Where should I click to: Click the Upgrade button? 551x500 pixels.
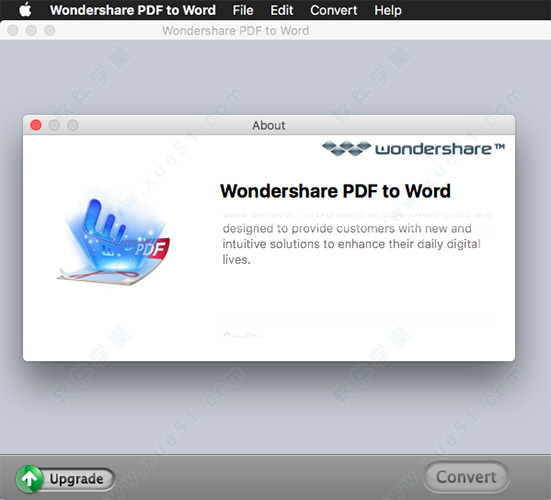coord(66,479)
